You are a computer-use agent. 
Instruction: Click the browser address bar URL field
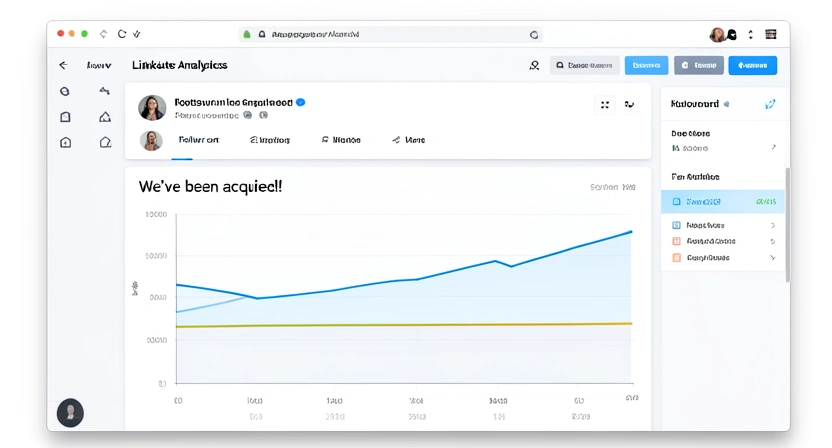point(390,35)
